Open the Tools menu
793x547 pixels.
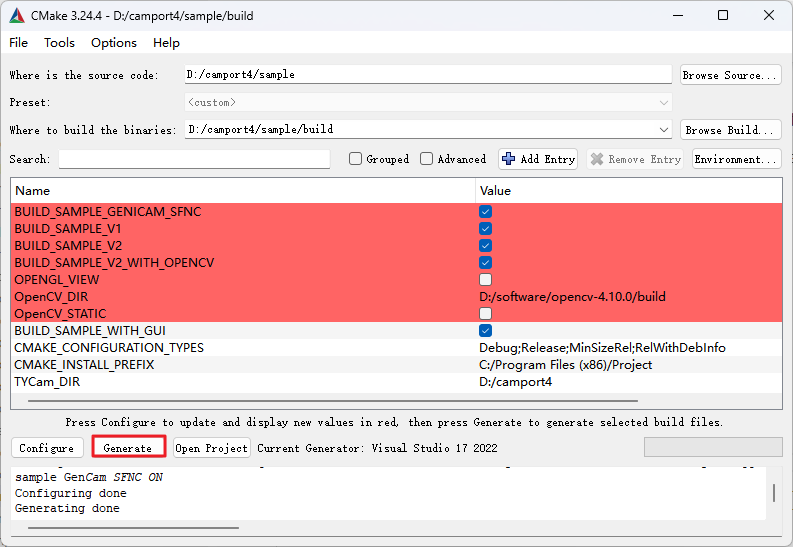coord(59,43)
